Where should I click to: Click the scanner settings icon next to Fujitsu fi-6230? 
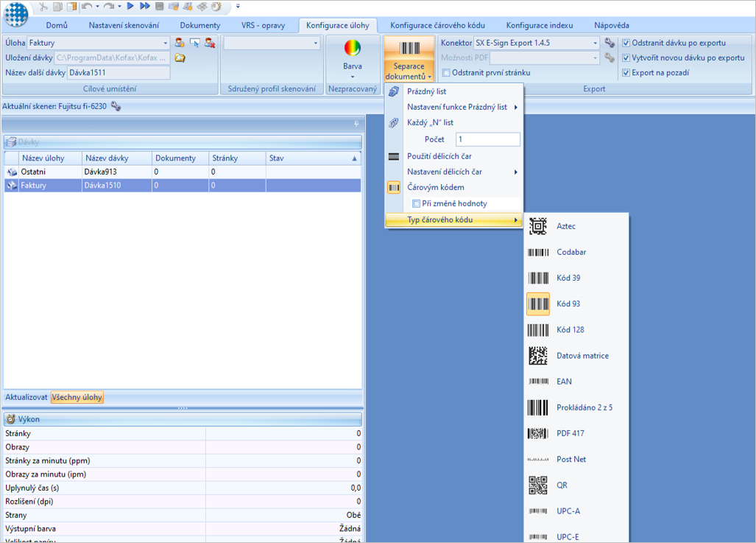click(x=116, y=106)
